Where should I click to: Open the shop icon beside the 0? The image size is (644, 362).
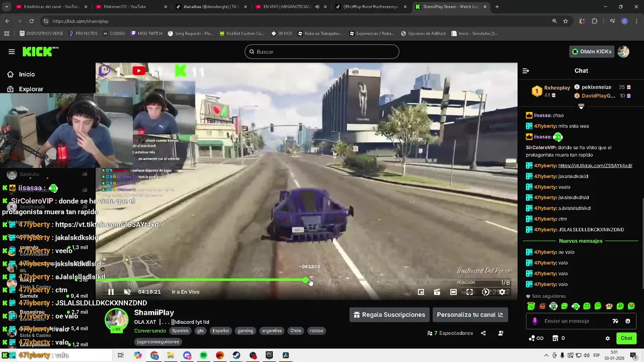pos(555,338)
